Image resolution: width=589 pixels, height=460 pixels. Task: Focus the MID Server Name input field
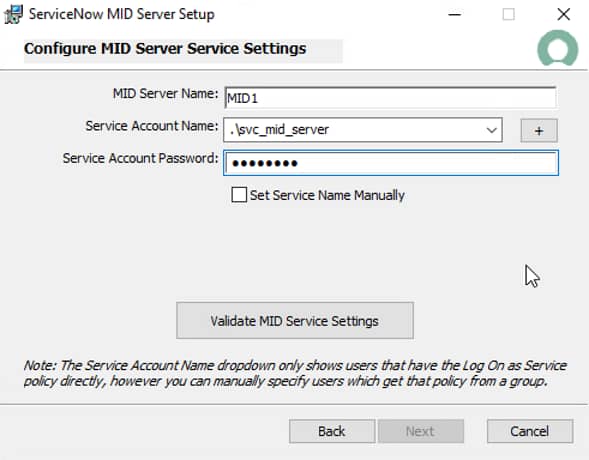390,98
